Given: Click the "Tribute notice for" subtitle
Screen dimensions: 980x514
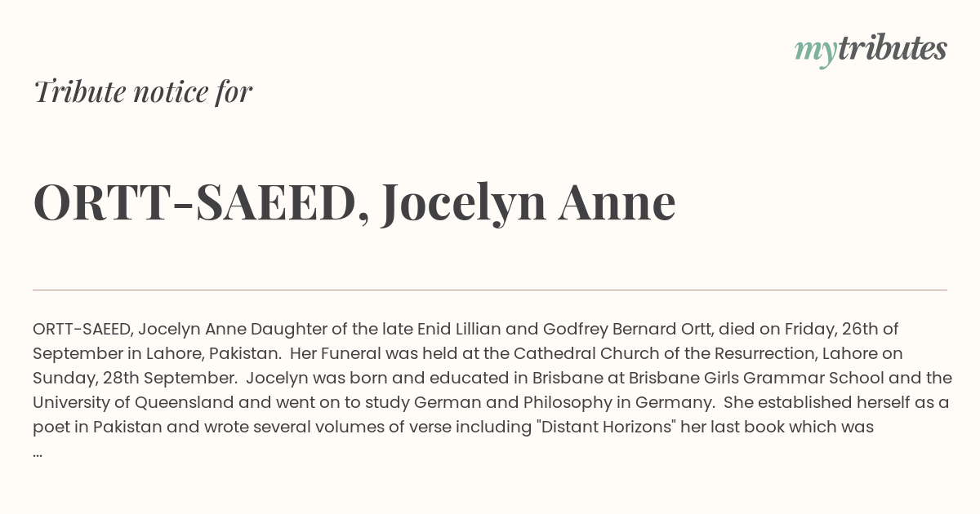Looking at the screenshot, I should click(x=143, y=92).
